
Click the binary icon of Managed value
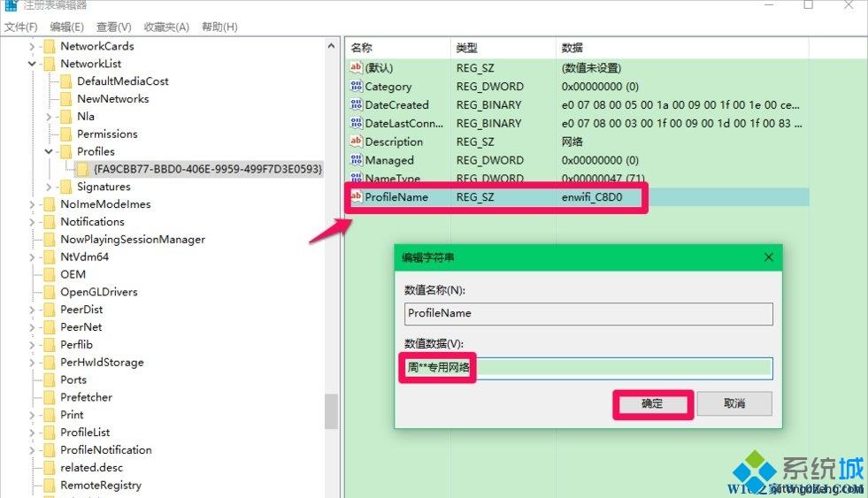pyautogui.click(x=356, y=159)
